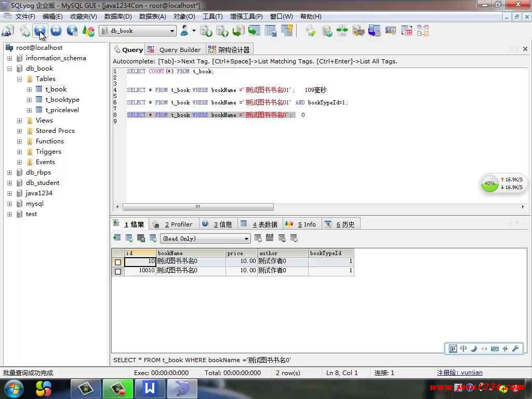Click the database with green circular arrow icon

(327, 31)
